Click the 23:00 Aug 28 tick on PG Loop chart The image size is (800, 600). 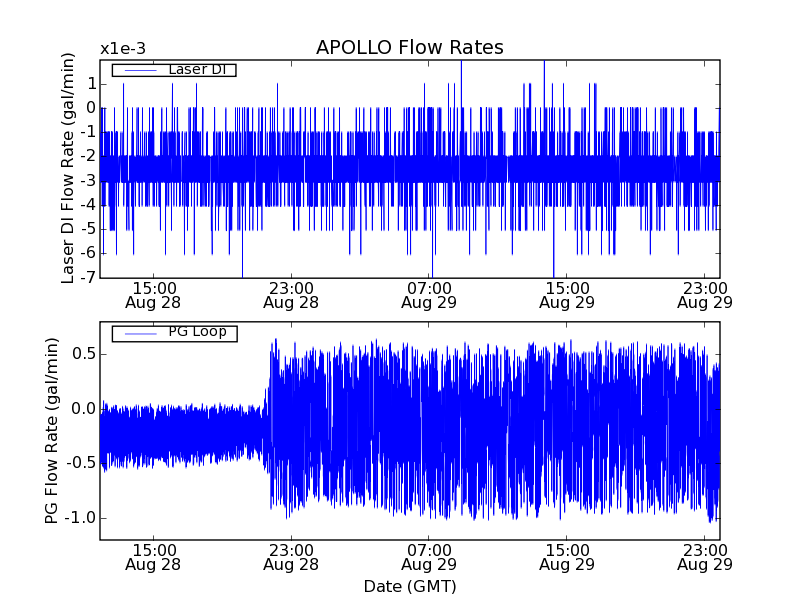tap(290, 556)
